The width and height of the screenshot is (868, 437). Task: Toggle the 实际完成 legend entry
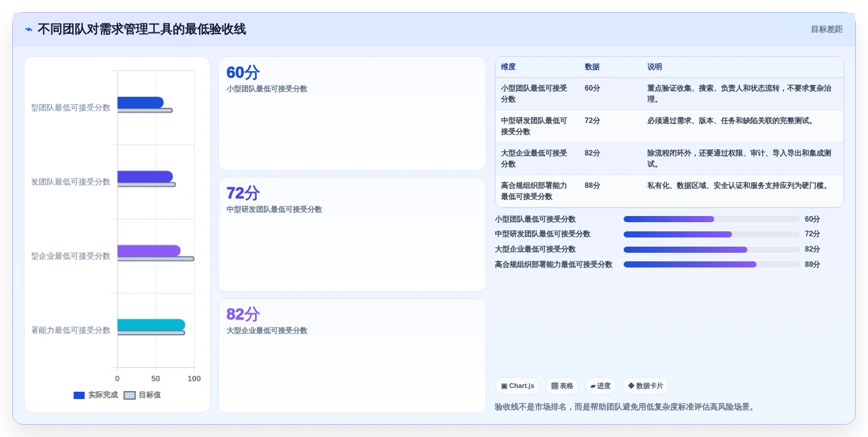click(x=96, y=395)
